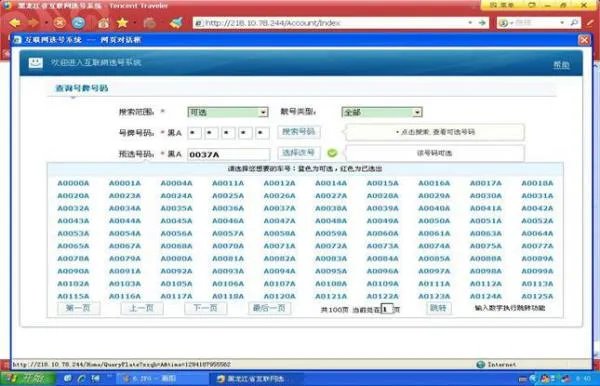Open the Windows Start button

pyautogui.click(x=28, y=378)
